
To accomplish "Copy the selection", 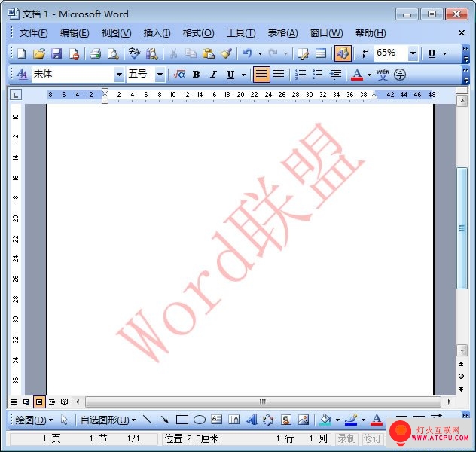I will 191,53.
